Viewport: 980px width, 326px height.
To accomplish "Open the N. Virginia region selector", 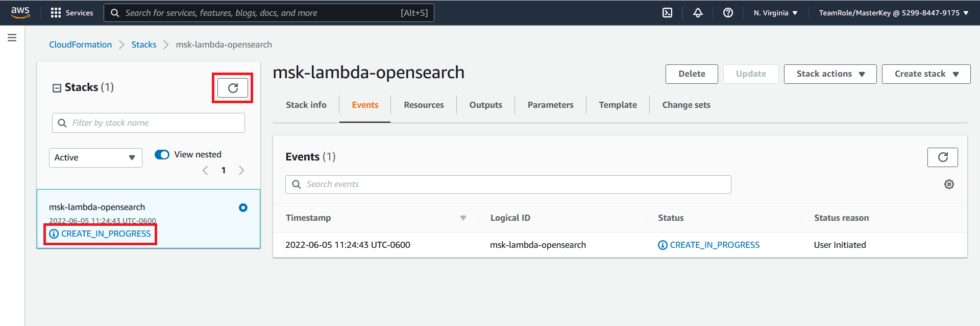I will [775, 13].
